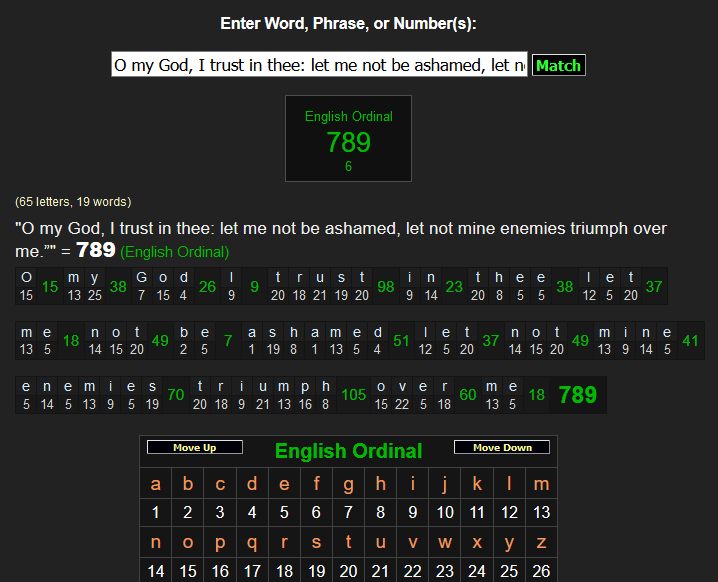Click the Move Up button
The height and width of the screenshot is (582, 718).
pos(194,448)
